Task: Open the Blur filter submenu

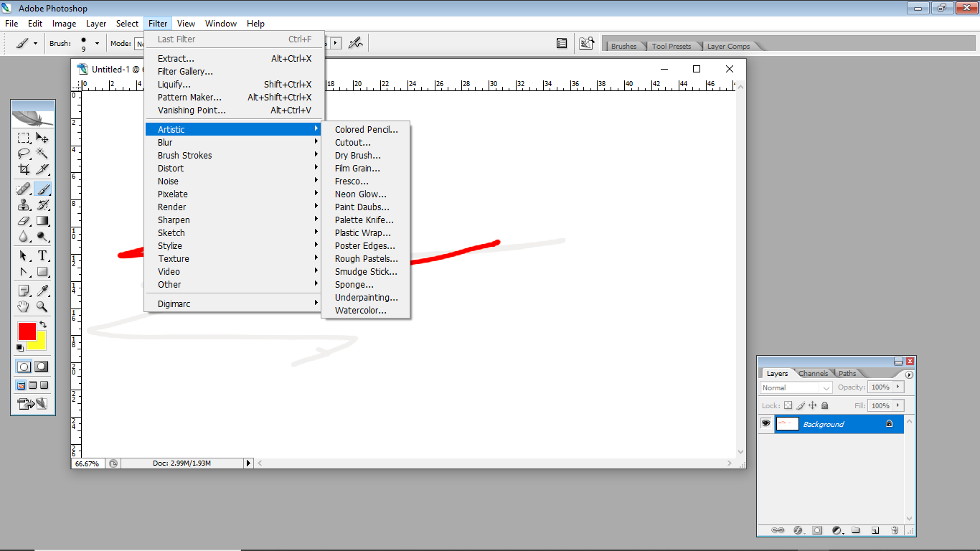Action: 232,142
